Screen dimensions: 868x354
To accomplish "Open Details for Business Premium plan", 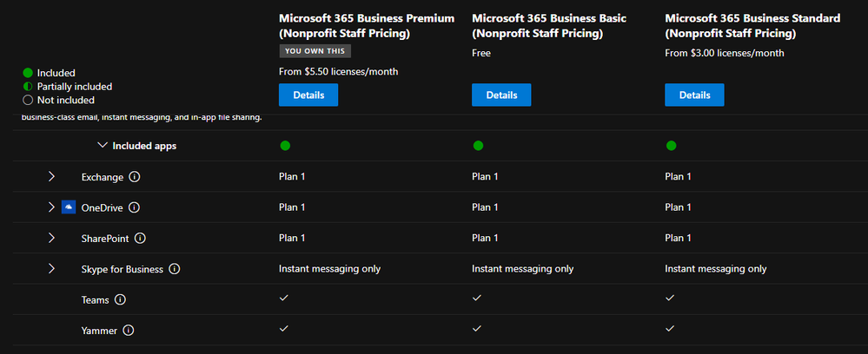I will 308,95.
